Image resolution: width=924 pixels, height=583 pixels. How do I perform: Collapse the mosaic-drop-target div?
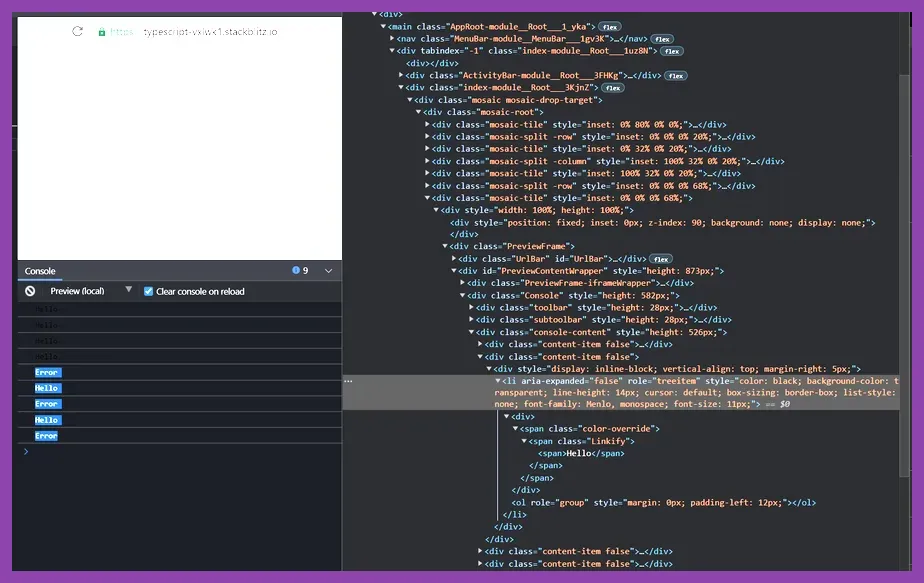[x=410, y=100]
